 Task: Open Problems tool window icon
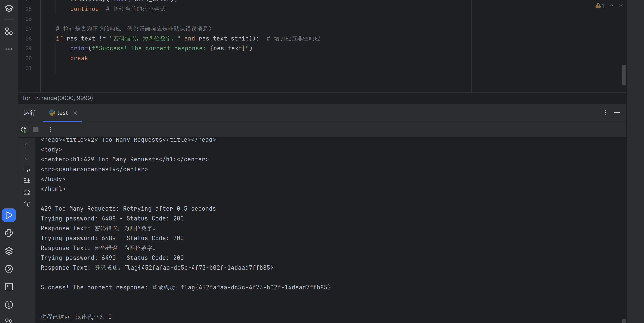coord(9,304)
